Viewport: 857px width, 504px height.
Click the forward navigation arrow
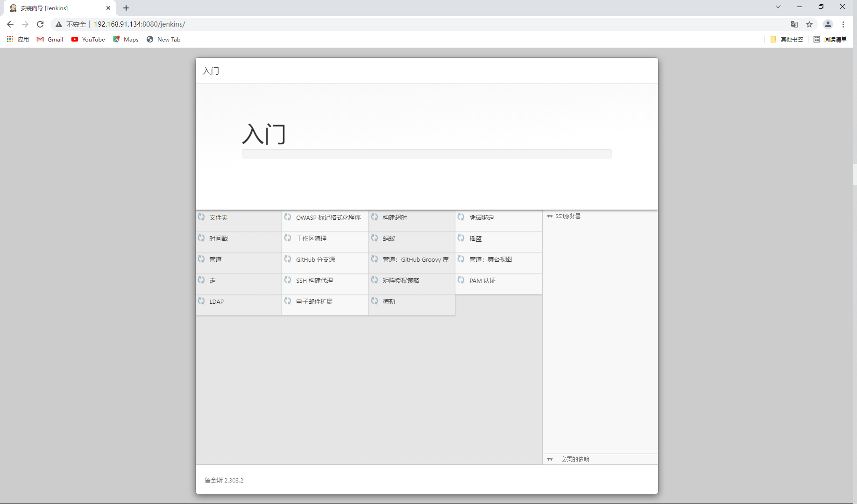25,24
